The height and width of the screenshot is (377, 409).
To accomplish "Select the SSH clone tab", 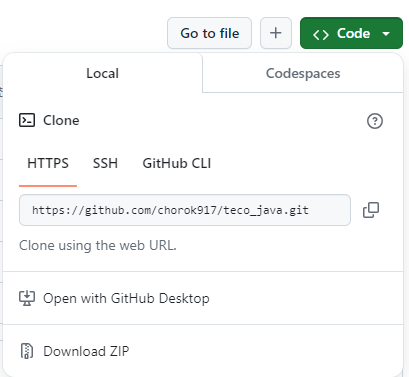I will tap(105, 164).
